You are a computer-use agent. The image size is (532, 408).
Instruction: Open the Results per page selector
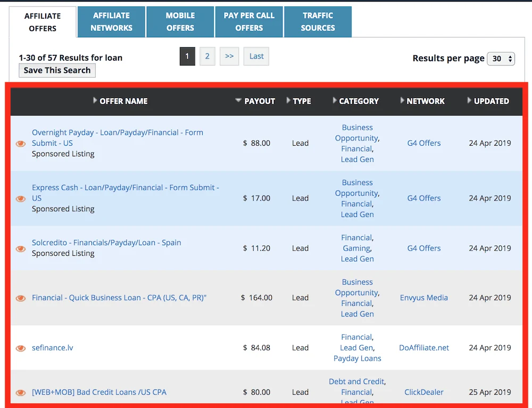click(501, 59)
